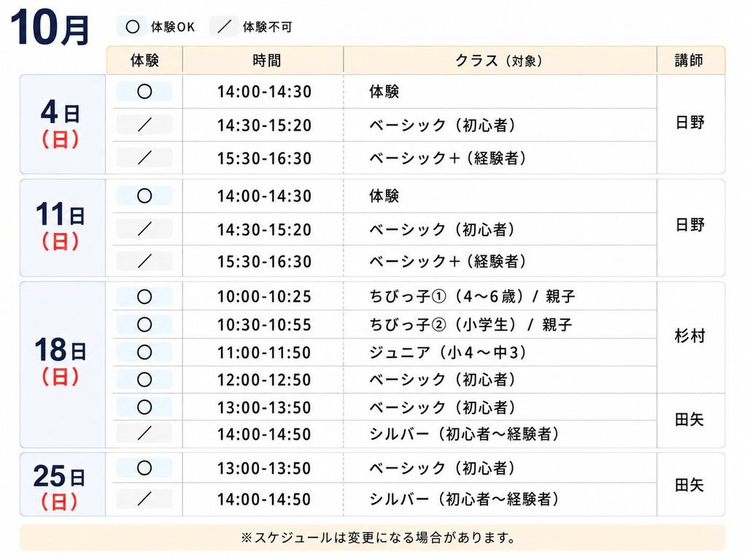Click the circle icon beside 体験OK legend
This screenshot has height=560, width=747.
pyautogui.click(x=133, y=27)
